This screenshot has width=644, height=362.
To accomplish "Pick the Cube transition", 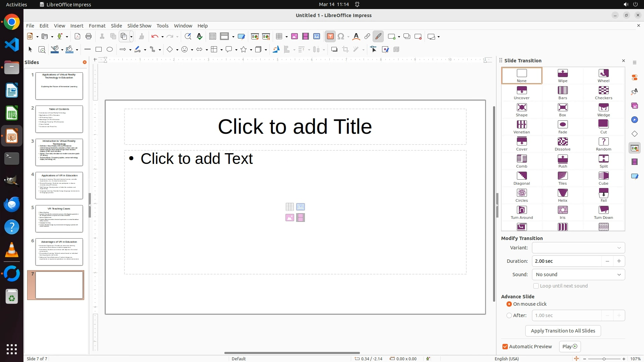I will 603,178.
